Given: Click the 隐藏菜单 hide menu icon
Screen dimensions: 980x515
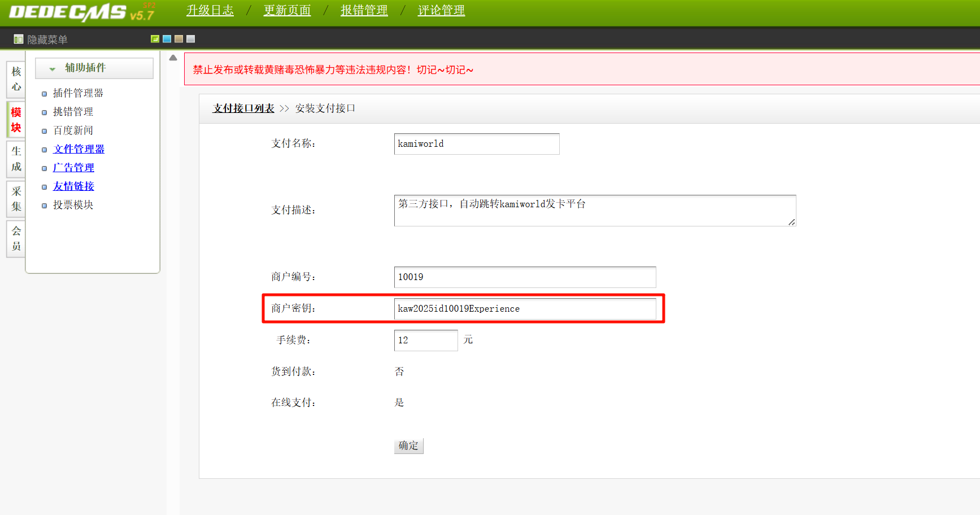Looking at the screenshot, I should click(19, 40).
